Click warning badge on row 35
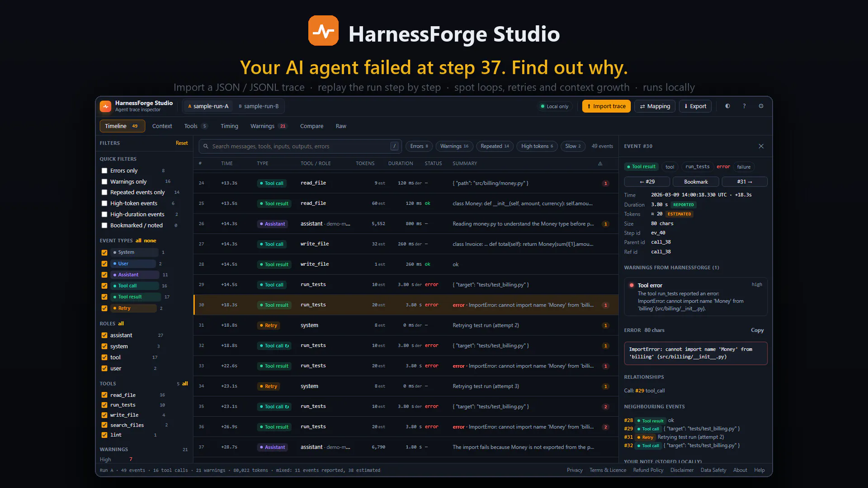Image resolution: width=868 pixels, height=488 pixels. click(x=605, y=407)
